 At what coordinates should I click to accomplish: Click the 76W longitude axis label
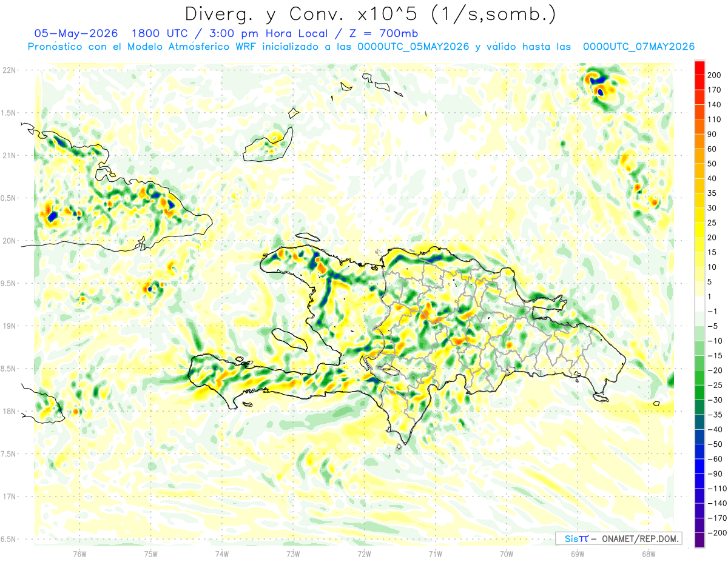(x=79, y=554)
